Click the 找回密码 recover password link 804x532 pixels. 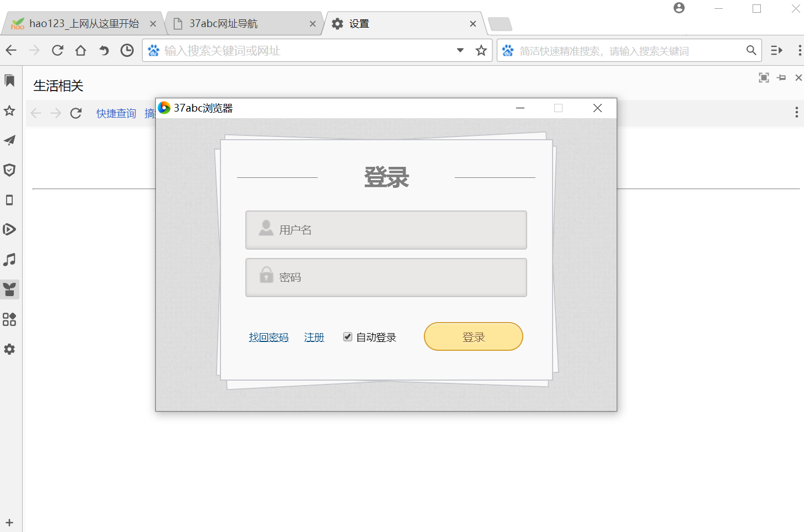click(x=268, y=337)
